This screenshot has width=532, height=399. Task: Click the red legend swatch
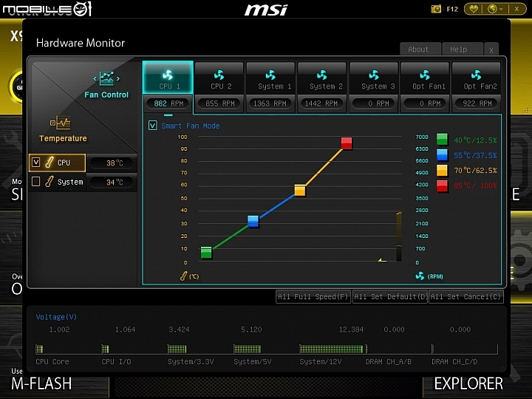click(x=442, y=185)
